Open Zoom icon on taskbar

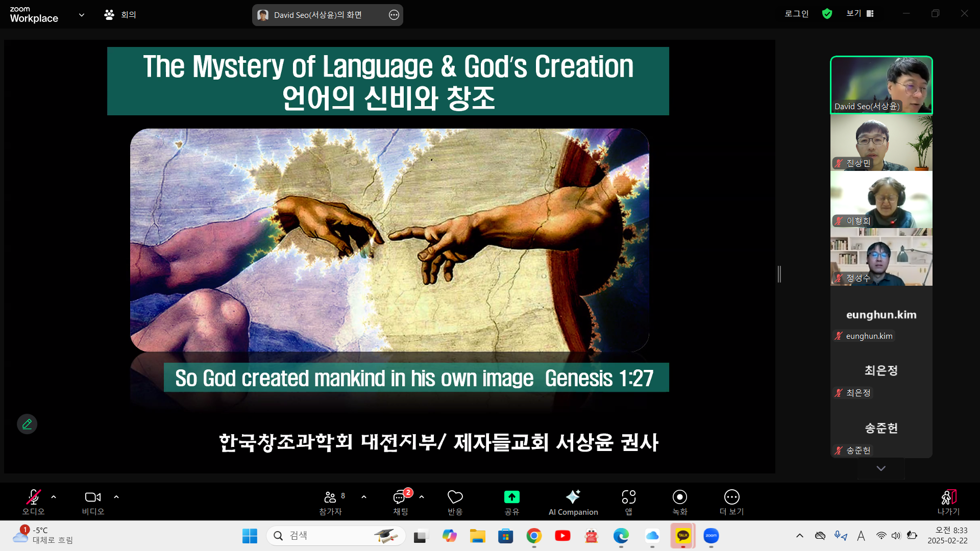[711, 536]
